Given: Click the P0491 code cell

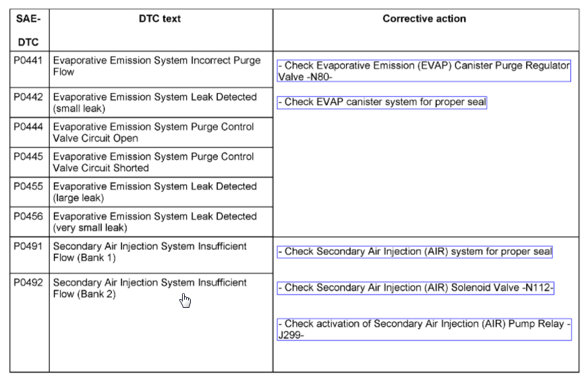Looking at the screenshot, I should coord(28,247).
